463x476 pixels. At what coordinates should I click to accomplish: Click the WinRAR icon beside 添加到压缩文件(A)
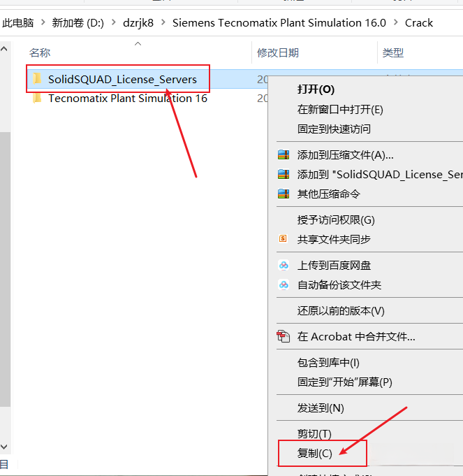[284, 154]
